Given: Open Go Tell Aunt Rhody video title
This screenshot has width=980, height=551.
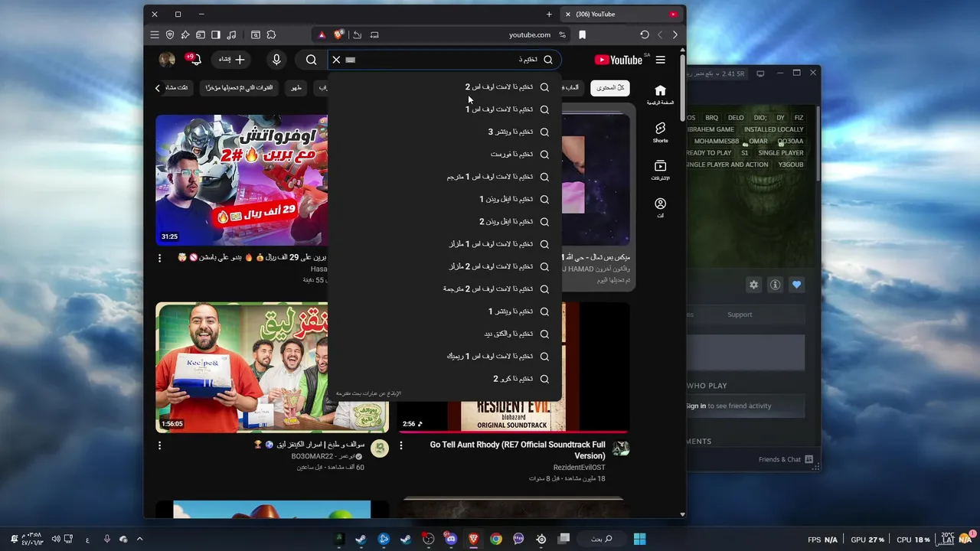Looking at the screenshot, I should (x=518, y=450).
